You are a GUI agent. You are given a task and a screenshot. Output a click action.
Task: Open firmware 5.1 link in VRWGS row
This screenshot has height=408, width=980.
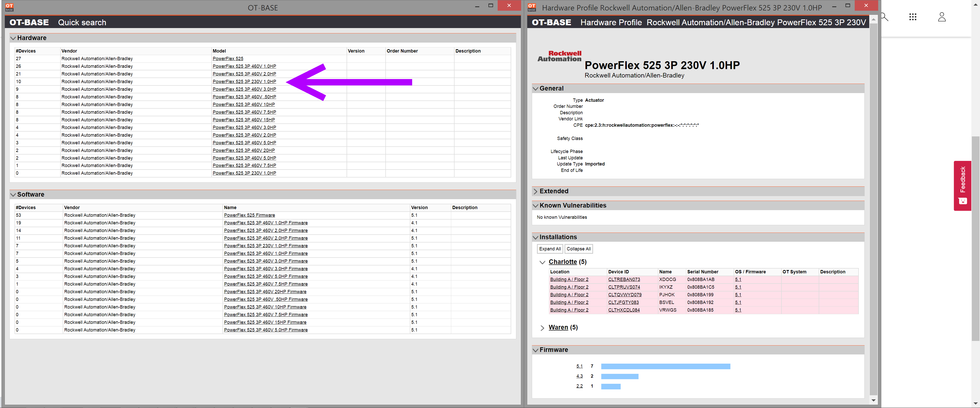point(738,310)
